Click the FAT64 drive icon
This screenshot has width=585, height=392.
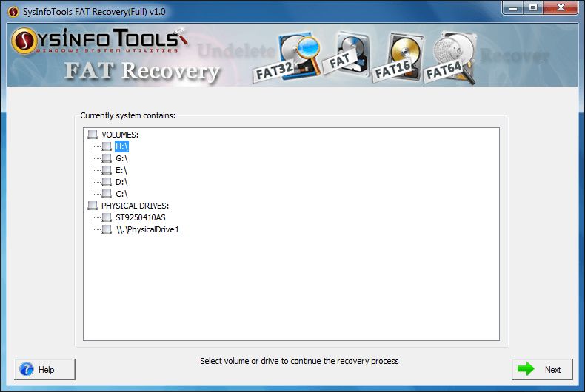450,57
